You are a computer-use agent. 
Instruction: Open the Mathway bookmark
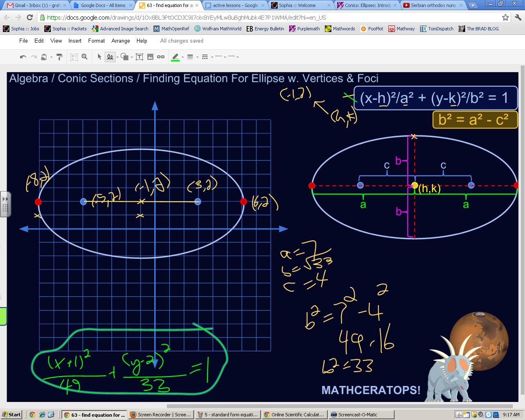pos(402,29)
